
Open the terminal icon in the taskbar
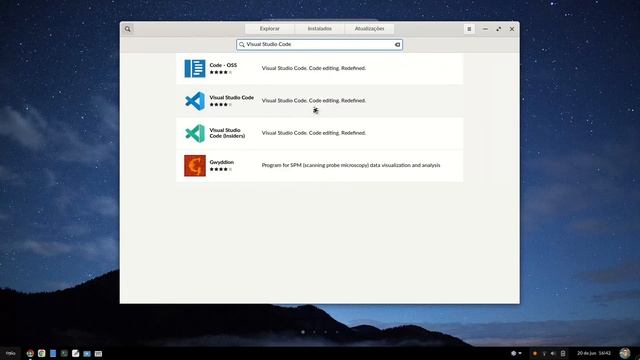64,353
